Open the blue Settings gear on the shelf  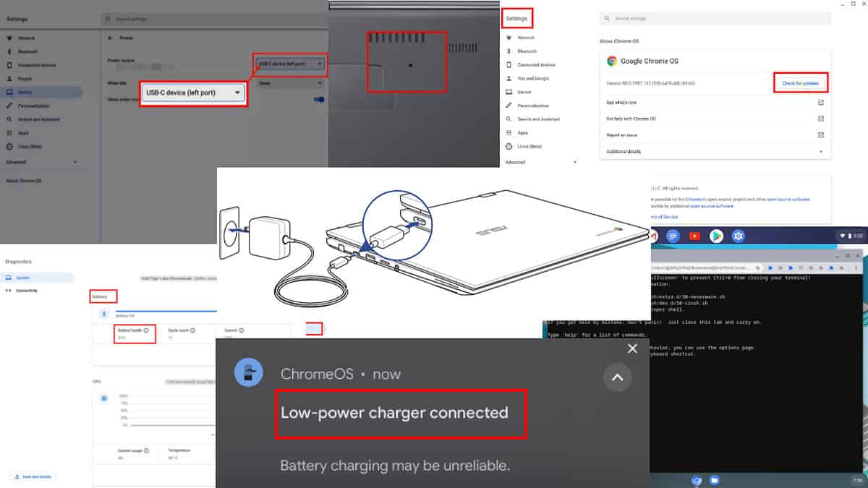739,236
